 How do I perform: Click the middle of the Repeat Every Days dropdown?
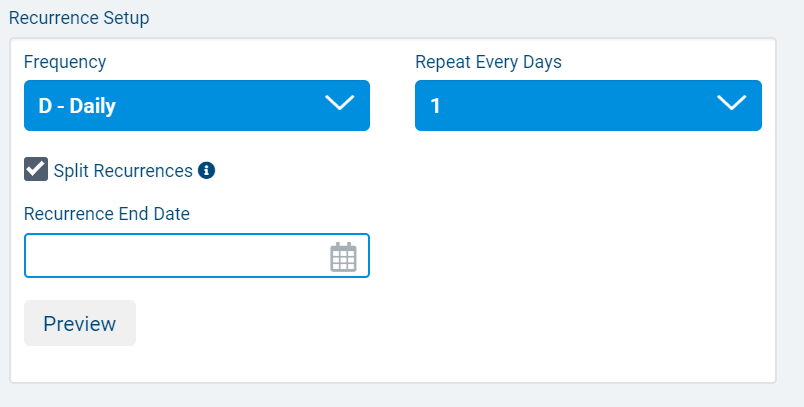[x=588, y=106]
